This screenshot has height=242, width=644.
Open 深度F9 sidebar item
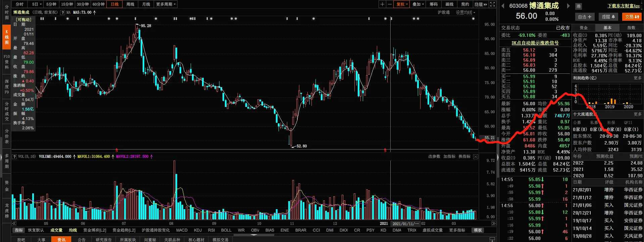tap(7, 86)
